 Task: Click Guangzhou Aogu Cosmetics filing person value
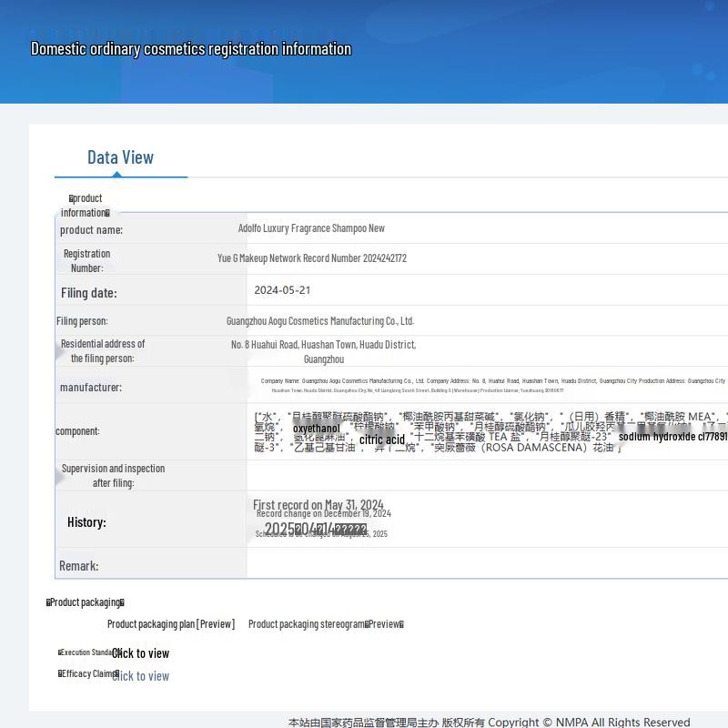coord(320,321)
